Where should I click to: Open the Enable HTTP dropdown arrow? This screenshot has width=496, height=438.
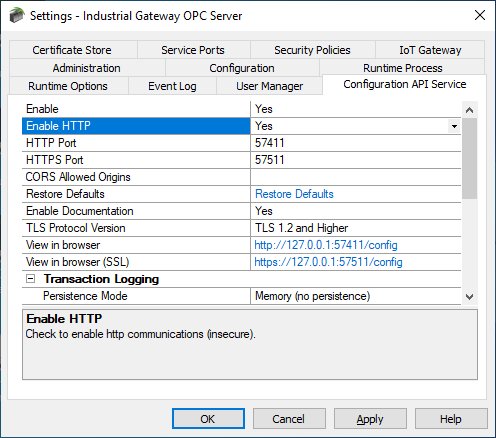(x=454, y=126)
